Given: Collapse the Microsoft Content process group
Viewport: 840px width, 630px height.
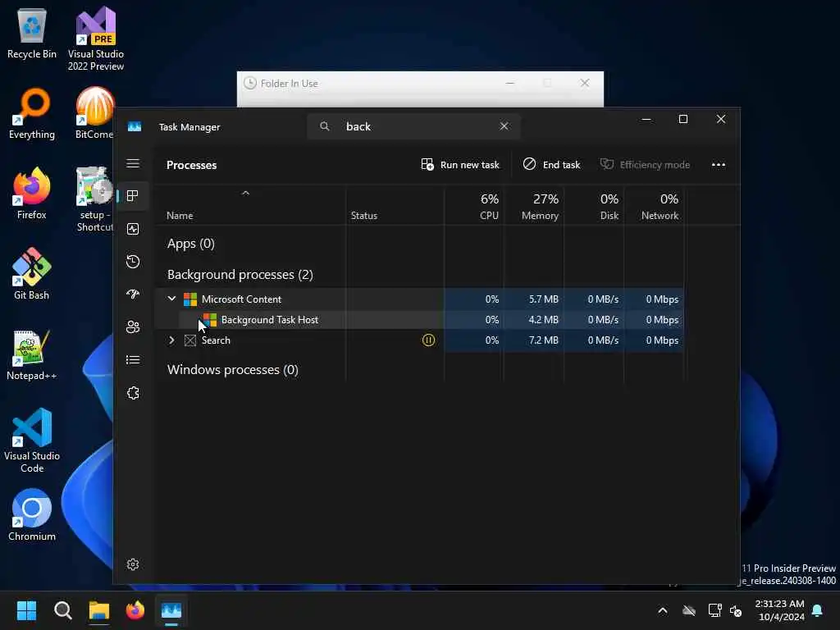Looking at the screenshot, I should coord(171,299).
